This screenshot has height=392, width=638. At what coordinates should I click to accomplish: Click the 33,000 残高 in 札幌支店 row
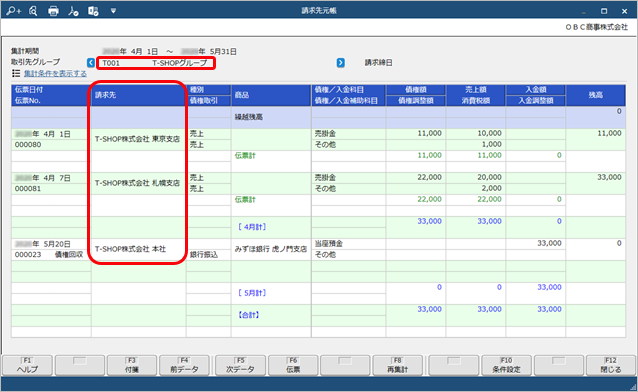(609, 177)
